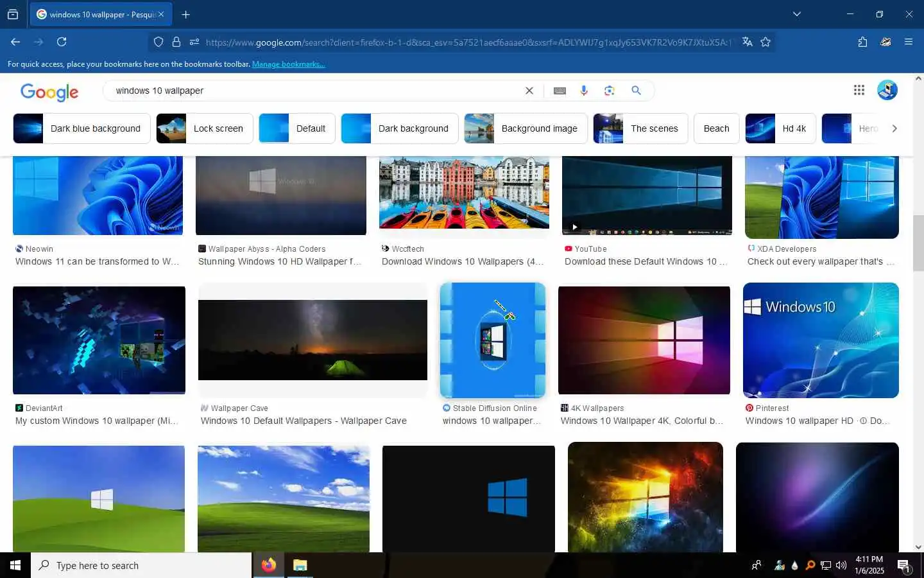Image resolution: width=924 pixels, height=578 pixels.
Task: Switch to Firefox in the taskbar
Action: [x=268, y=565]
